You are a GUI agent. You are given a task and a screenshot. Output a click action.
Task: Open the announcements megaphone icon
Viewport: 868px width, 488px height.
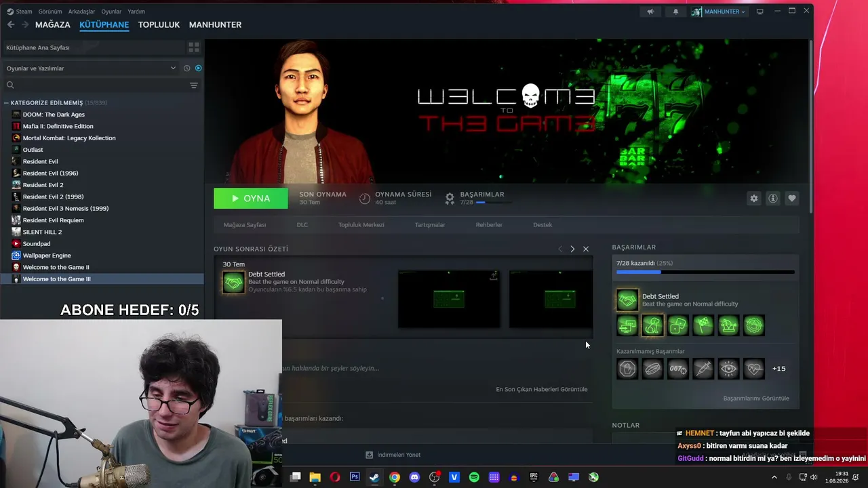[650, 12]
